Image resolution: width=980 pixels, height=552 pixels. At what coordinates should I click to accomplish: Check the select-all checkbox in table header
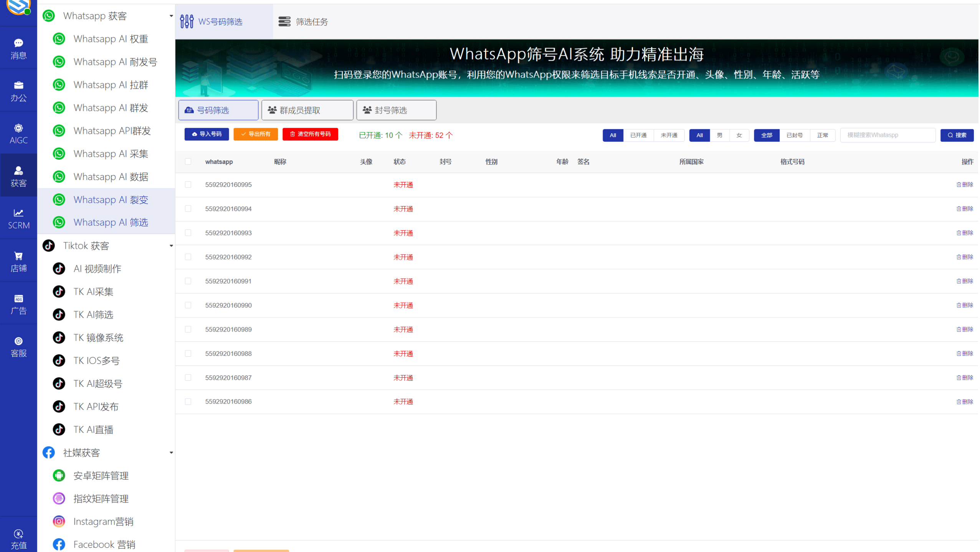188,162
